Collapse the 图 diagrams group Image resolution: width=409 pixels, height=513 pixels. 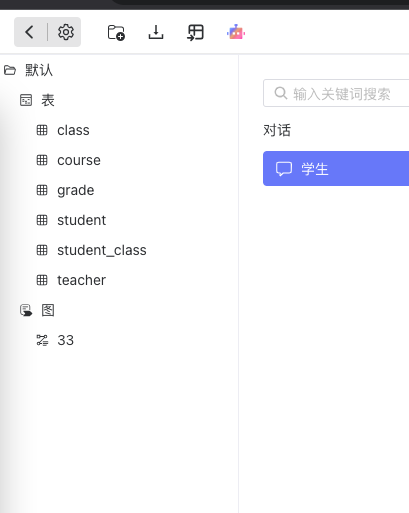click(x=26, y=310)
